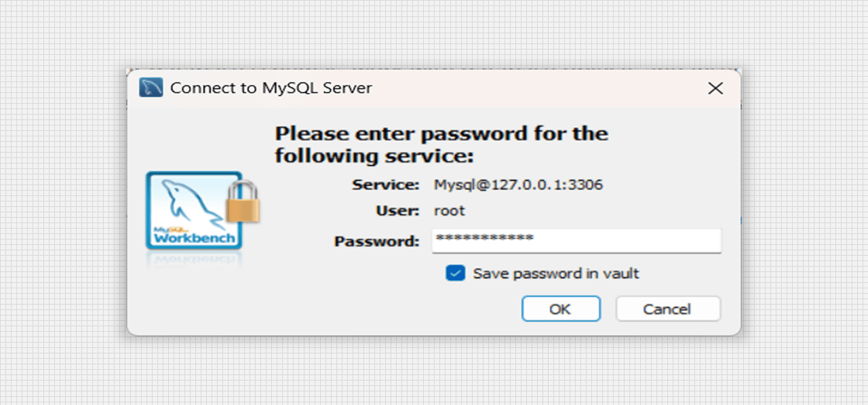
Task: Click the masked asterisks in the password box
Action: [x=484, y=239]
